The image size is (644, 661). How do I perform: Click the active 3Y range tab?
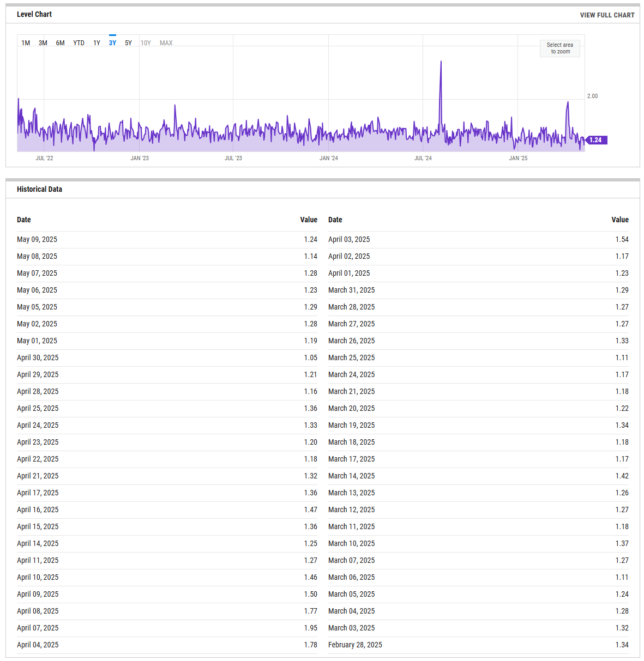click(x=112, y=43)
